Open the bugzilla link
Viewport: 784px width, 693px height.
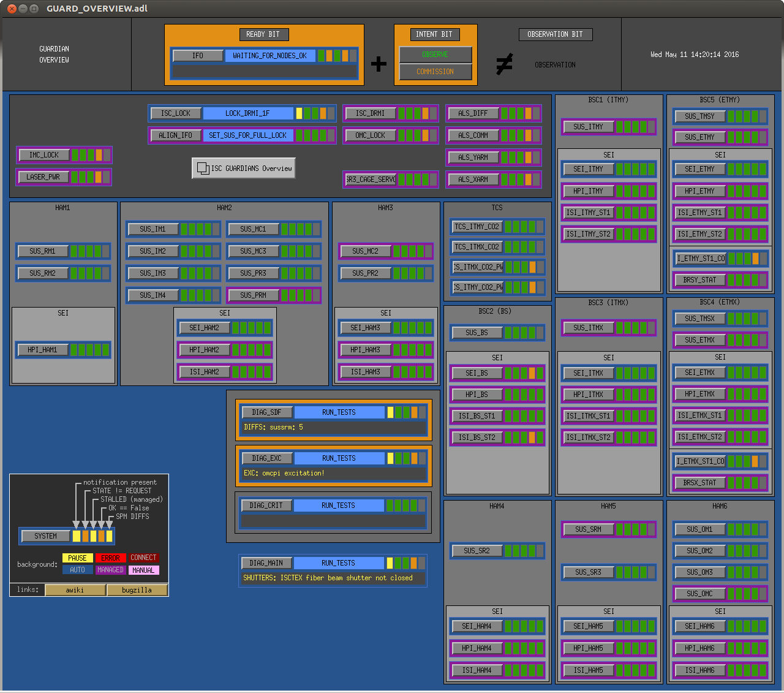137,590
